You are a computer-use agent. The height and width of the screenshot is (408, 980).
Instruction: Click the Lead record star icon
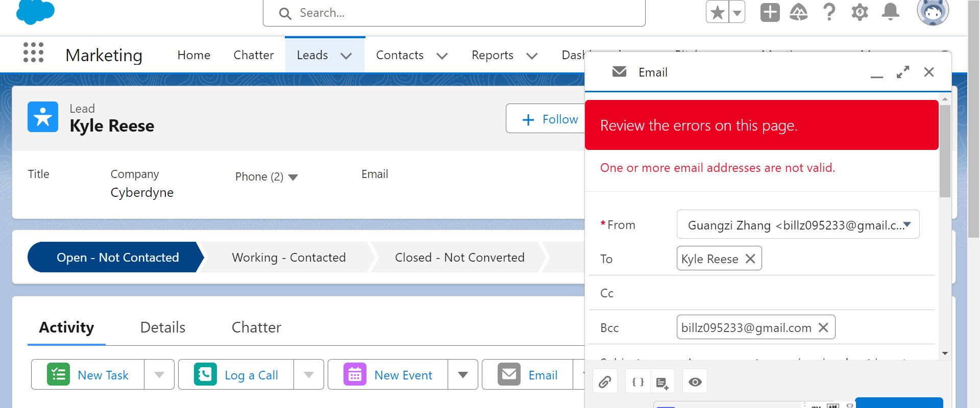[43, 117]
